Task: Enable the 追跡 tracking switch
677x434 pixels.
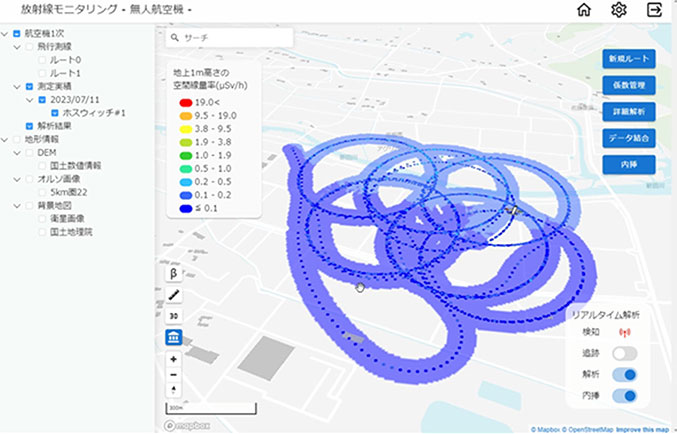Action: coord(624,353)
